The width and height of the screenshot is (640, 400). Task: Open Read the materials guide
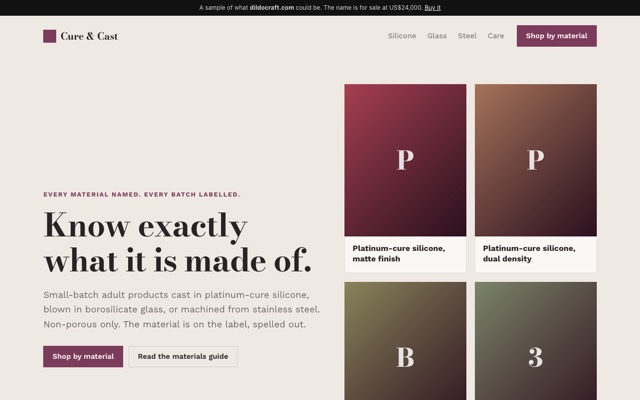point(183,356)
